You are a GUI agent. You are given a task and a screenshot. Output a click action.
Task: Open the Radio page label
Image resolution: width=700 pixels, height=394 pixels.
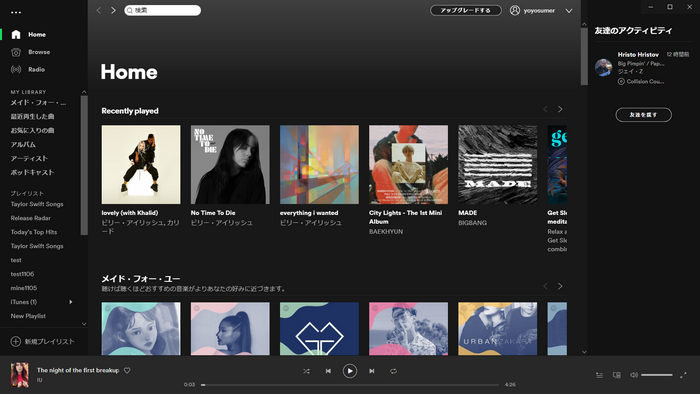(37, 70)
